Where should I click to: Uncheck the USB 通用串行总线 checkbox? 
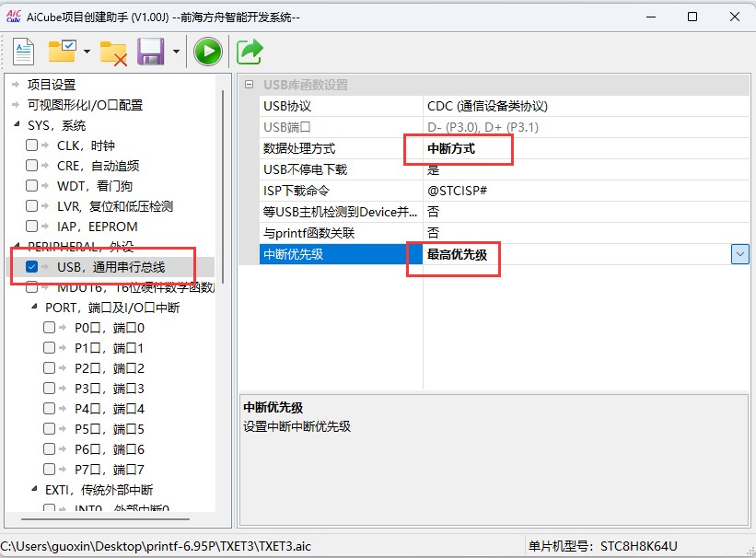(x=32, y=267)
